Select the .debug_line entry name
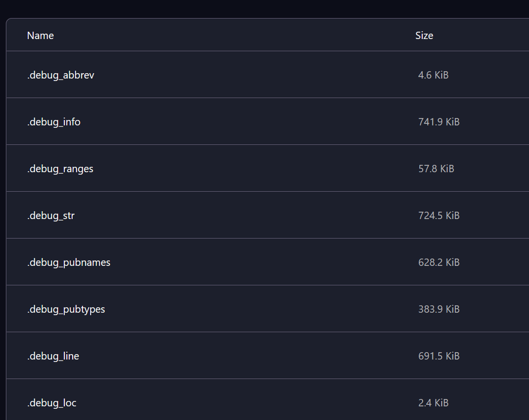 click(53, 356)
